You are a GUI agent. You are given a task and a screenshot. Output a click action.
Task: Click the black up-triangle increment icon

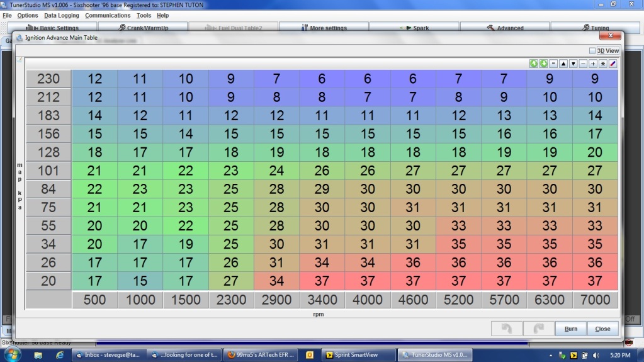pos(563,64)
